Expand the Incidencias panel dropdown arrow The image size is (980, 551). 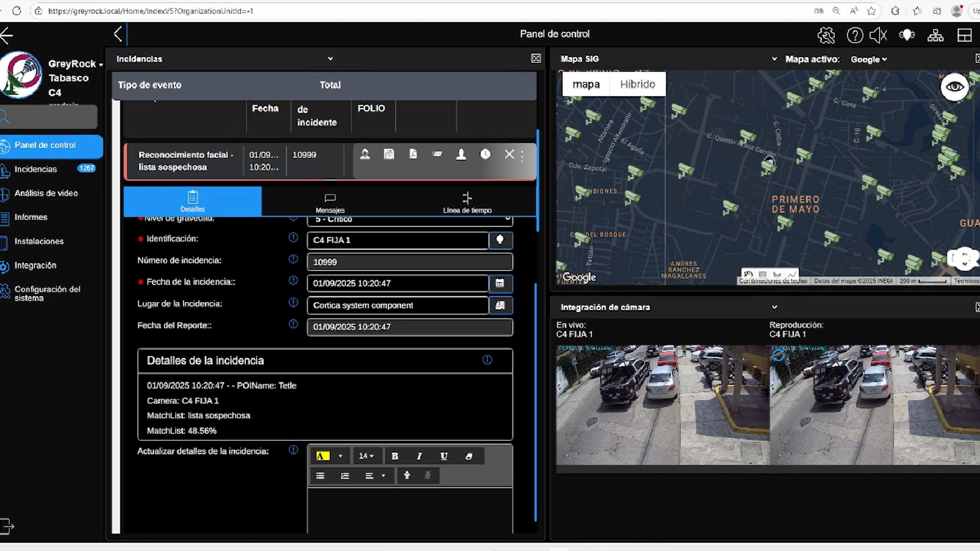(x=330, y=59)
